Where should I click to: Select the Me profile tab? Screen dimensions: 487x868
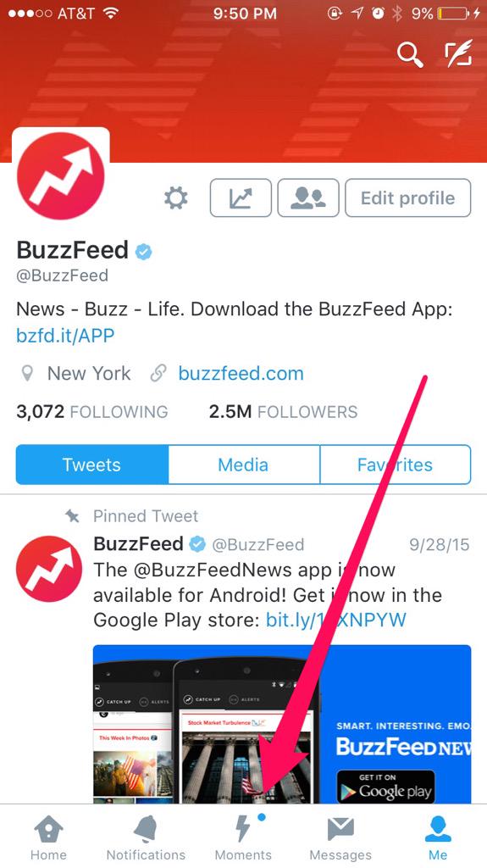point(438,837)
